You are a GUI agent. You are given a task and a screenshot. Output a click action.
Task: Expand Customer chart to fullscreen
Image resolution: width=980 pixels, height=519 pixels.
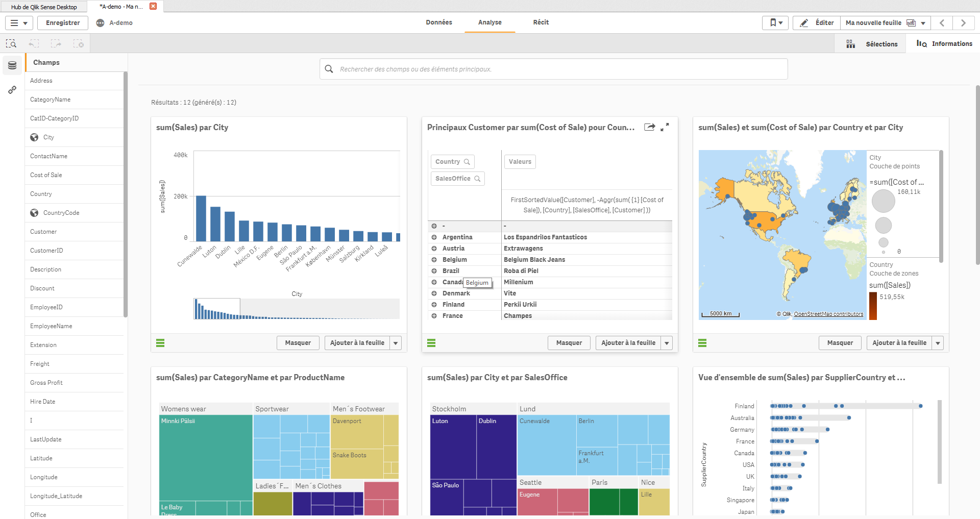[665, 127]
